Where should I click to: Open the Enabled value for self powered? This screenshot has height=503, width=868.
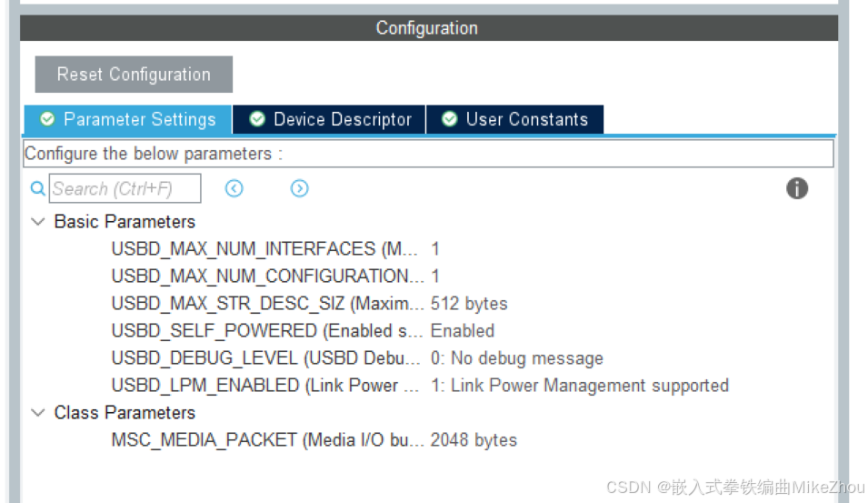[463, 331]
